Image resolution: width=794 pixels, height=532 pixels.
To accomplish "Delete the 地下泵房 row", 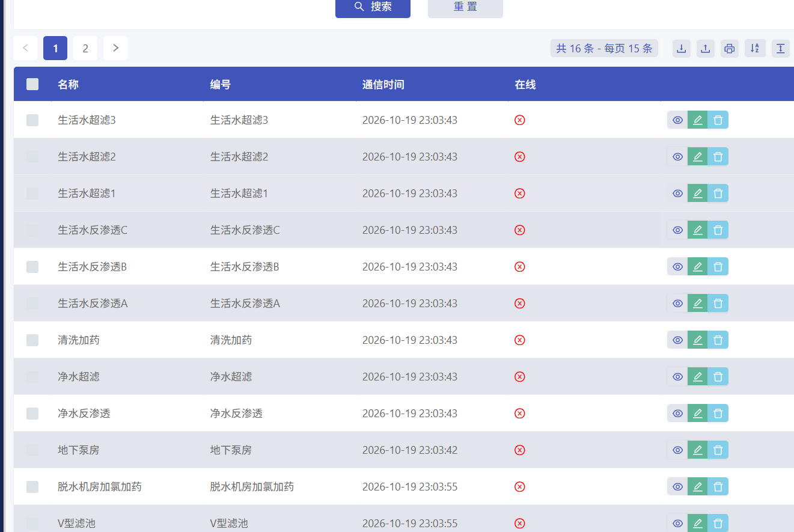I will click(x=718, y=450).
